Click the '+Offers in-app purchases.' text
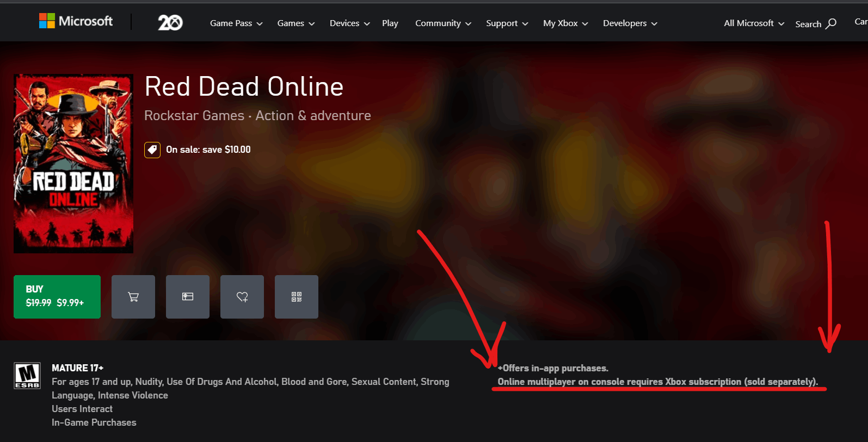868x442 pixels. click(x=553, y=368)
